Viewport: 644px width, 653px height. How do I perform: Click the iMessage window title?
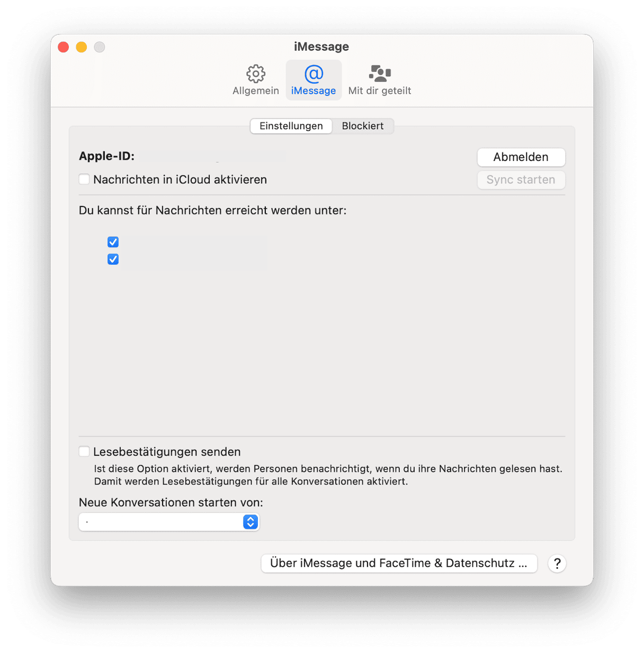pyautogui.click(x=321, y=47)
